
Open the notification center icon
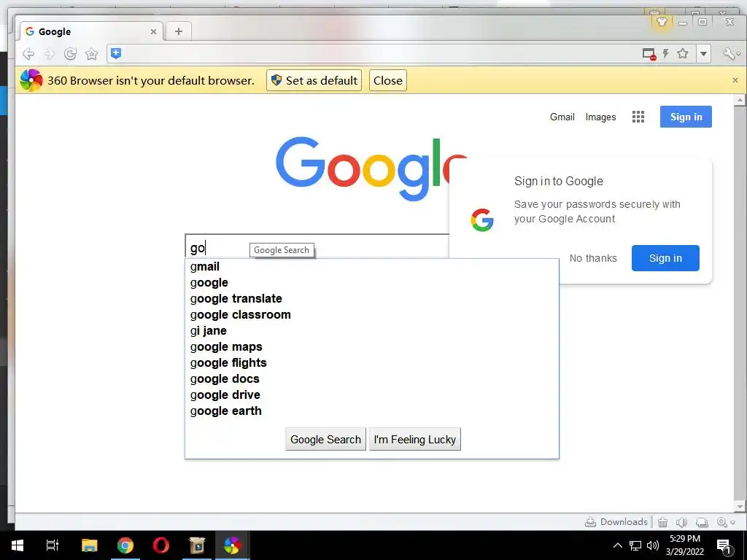[724, 546]
